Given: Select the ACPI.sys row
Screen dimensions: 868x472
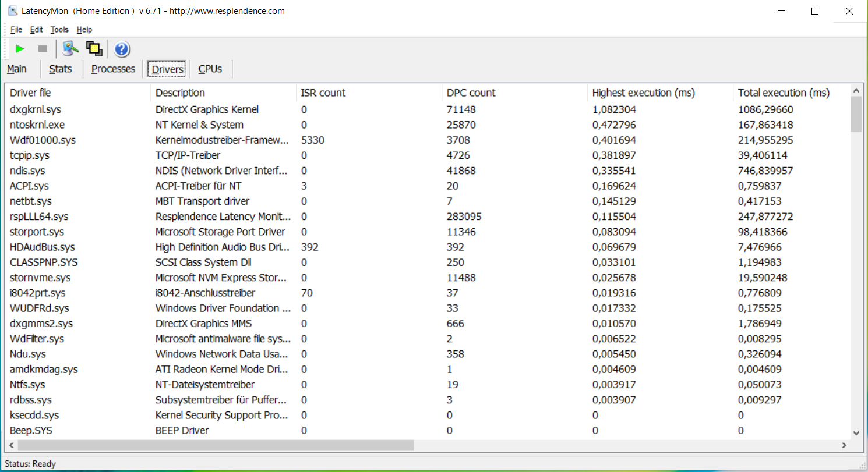Looking at the screenshot, I should 428,186.
